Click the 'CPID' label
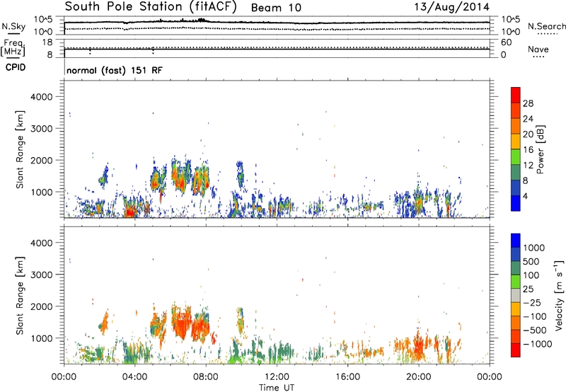566x392 pixels. click(x=16, y=67)
